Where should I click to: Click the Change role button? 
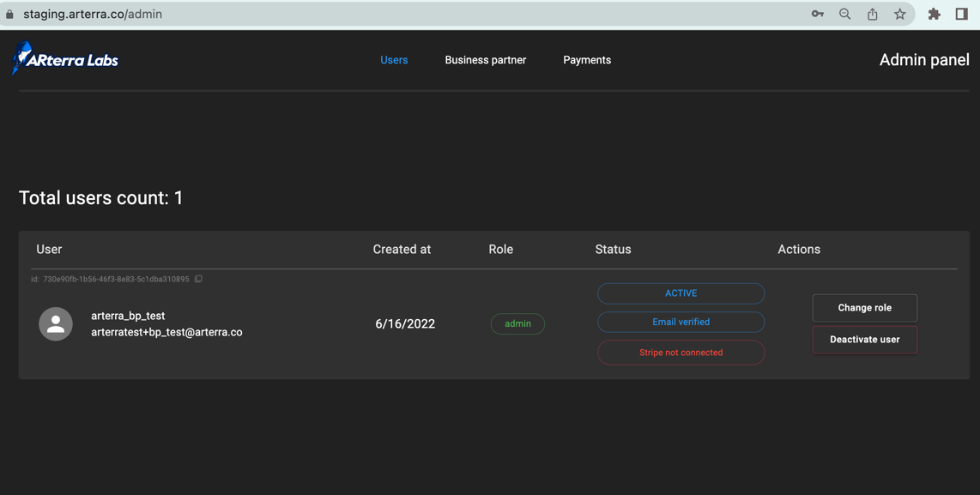point(864,308)
